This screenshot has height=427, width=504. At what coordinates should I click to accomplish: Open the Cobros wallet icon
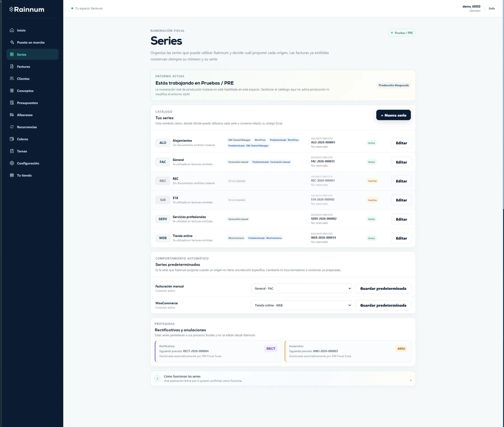tap(12, 139)
